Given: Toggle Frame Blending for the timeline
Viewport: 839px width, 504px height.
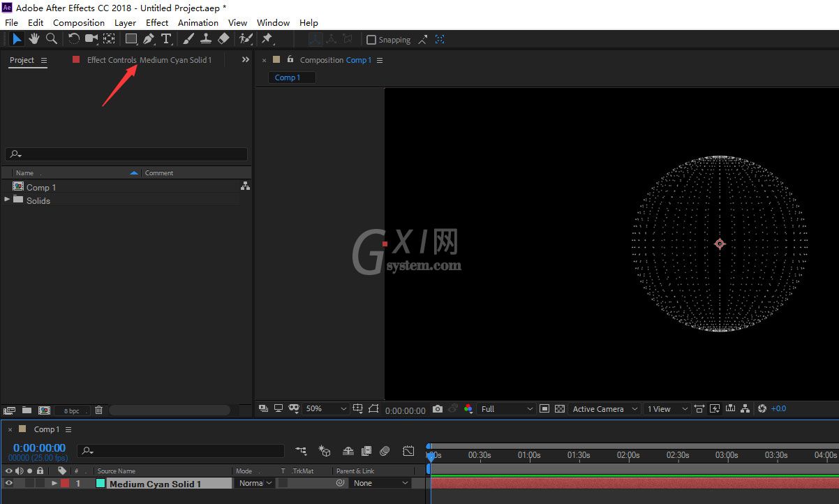Looking at the screenshot, I should point(366,451).
